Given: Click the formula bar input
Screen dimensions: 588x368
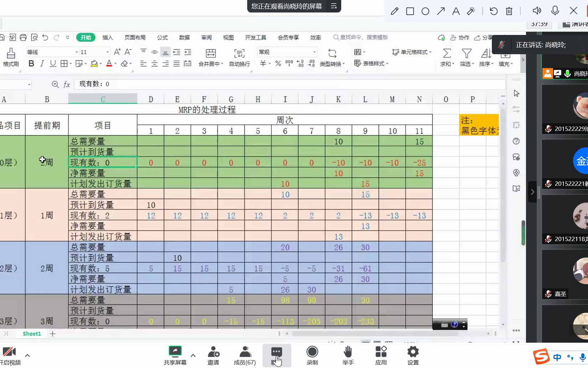Looking at the screenshot, I should click(290, 84).
